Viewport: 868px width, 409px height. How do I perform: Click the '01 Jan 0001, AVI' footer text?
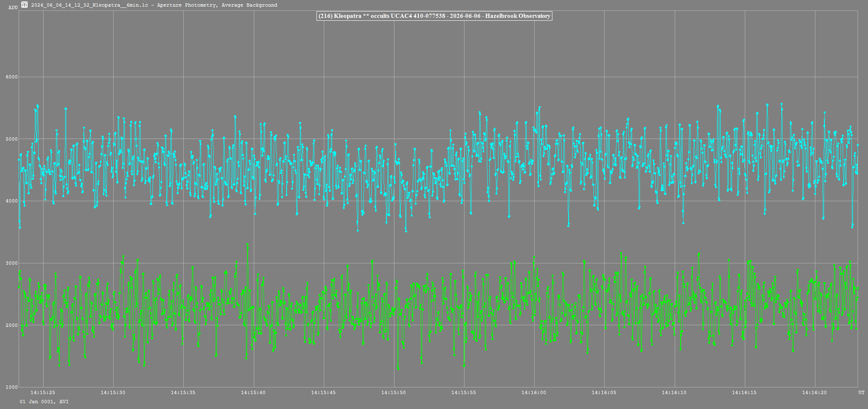click(x=44, y=402)
